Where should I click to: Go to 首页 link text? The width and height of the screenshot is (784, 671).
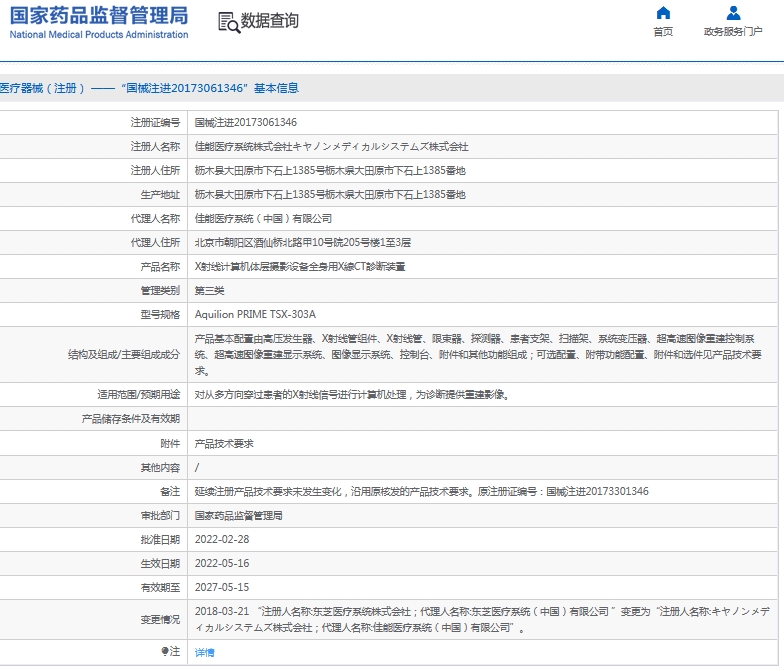point(663,32)
